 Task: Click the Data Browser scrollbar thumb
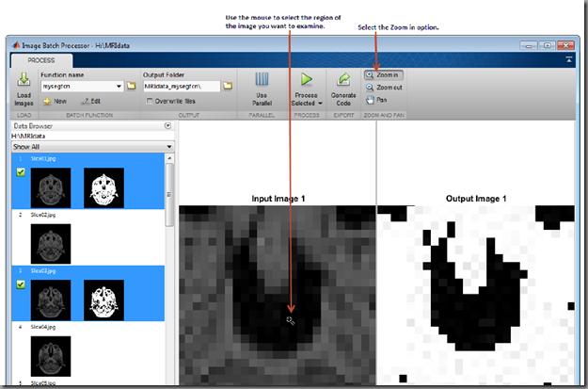click(169, 194)
